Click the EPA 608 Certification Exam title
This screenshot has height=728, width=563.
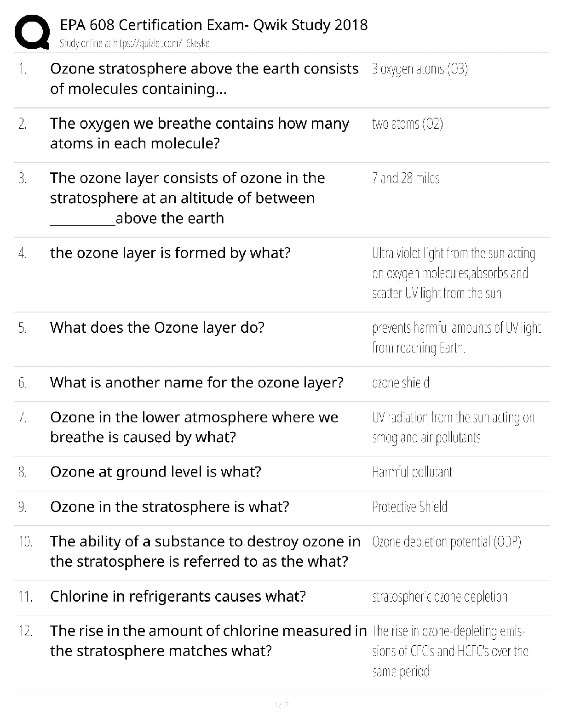[213, 24]
